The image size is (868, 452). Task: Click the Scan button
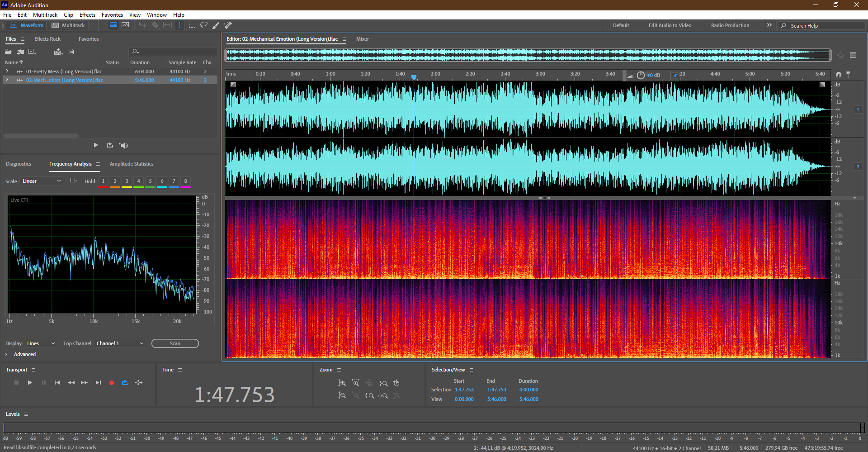pyautogui.click(x=175, y=343)
